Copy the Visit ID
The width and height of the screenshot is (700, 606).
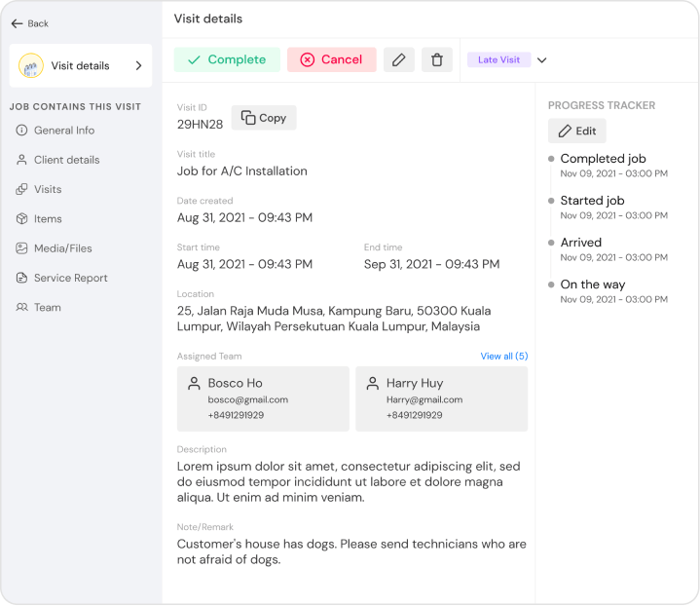pyautogui.click(x=264, y=118)
